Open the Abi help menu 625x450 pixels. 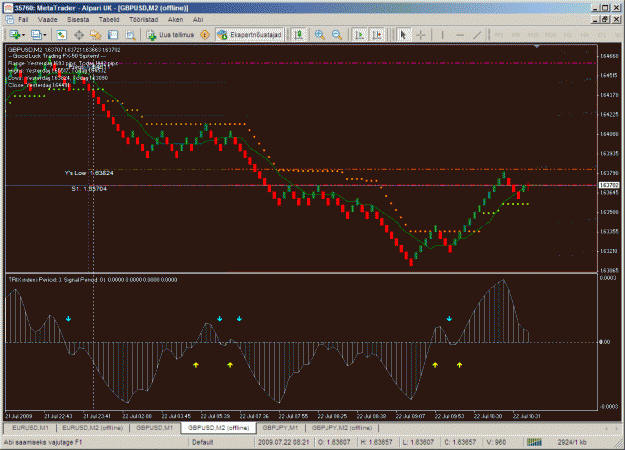pyautogui.click(x=198, y=20)
